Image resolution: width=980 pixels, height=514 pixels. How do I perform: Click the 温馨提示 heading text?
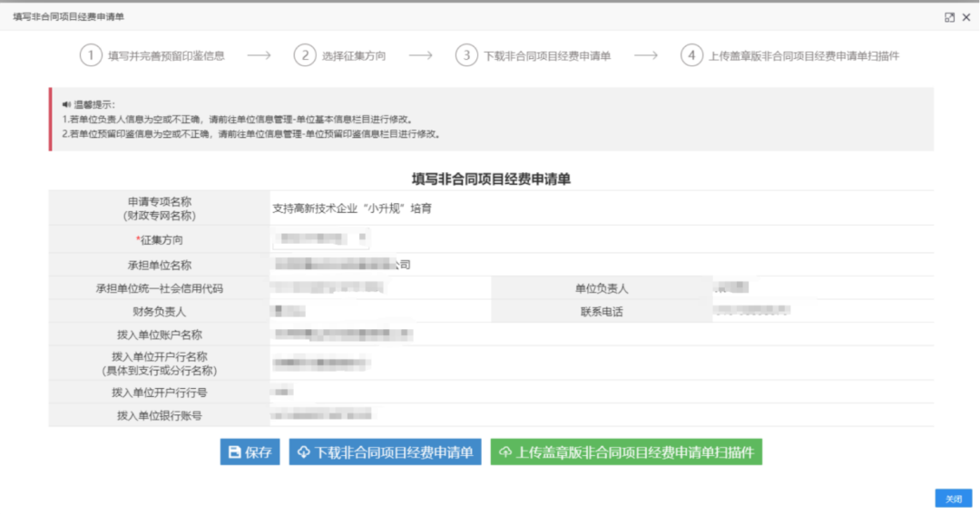pyautogui.click(x=93, y=104)
